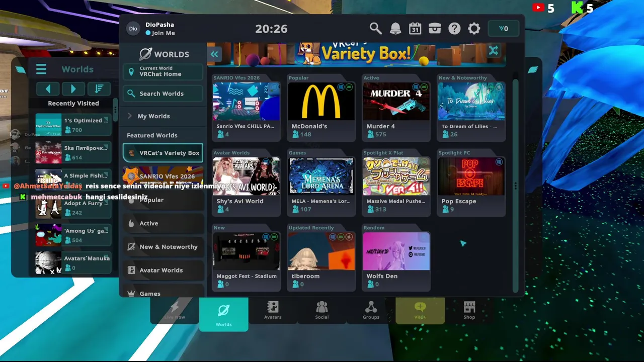Dismiss the Variety Box banner X icon
The image size is (644, 362).
pos(494,50)
